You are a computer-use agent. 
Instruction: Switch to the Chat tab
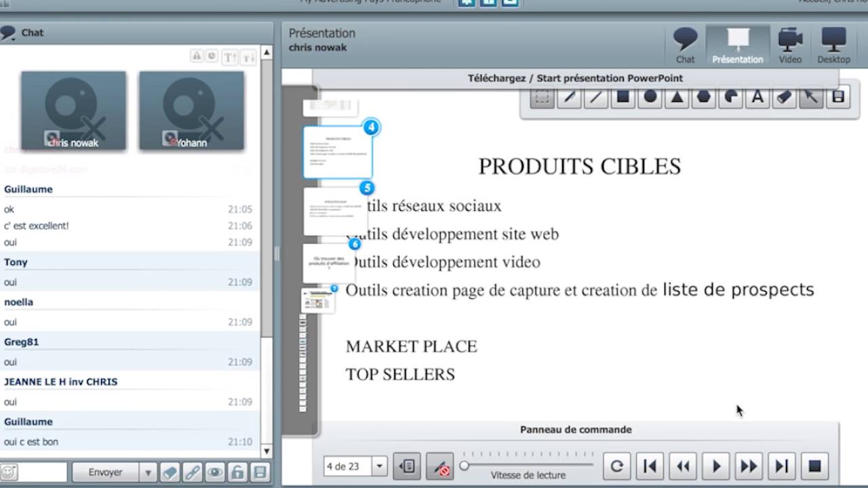[685, 46]
